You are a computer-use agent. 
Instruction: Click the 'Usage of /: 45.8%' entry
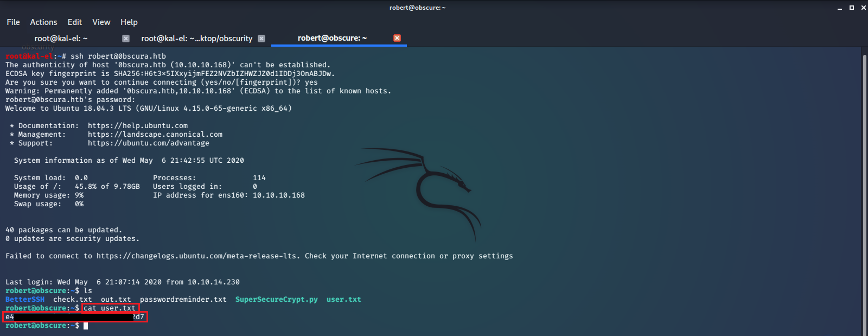(77, 187)
